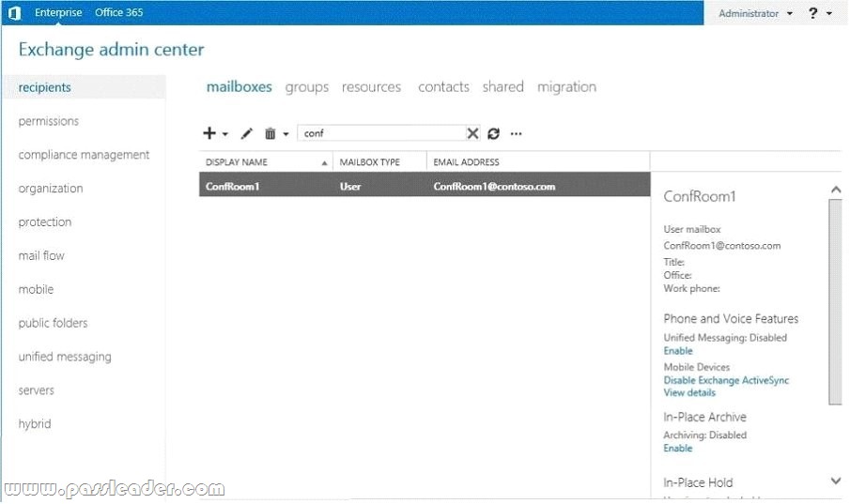The image size is (850, 504).
Task: Switch to the Enterprise tab
Action: click(x=58, y=12)
